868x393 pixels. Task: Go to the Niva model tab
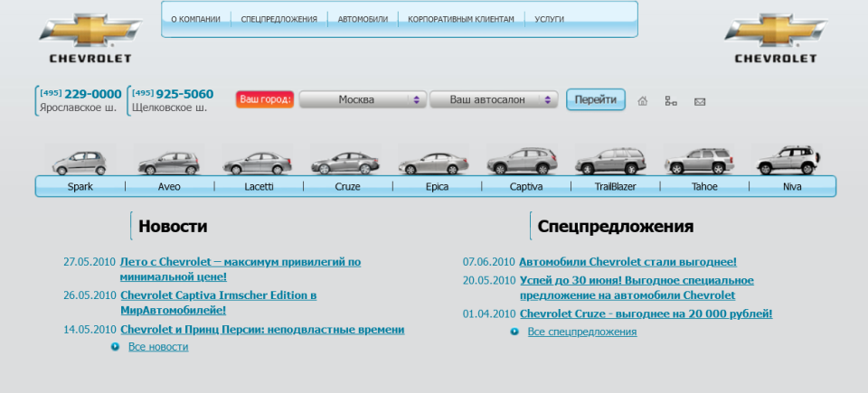[792, 186]
